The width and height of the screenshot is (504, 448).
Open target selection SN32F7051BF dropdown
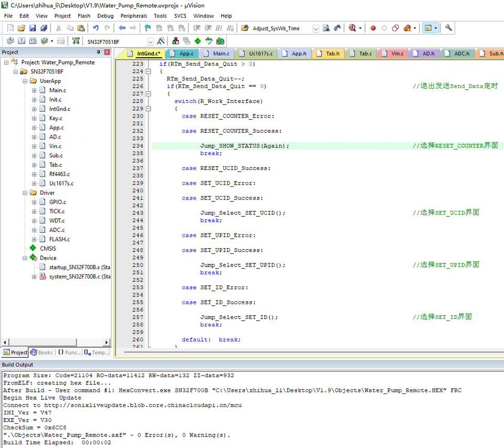(150, 42)
